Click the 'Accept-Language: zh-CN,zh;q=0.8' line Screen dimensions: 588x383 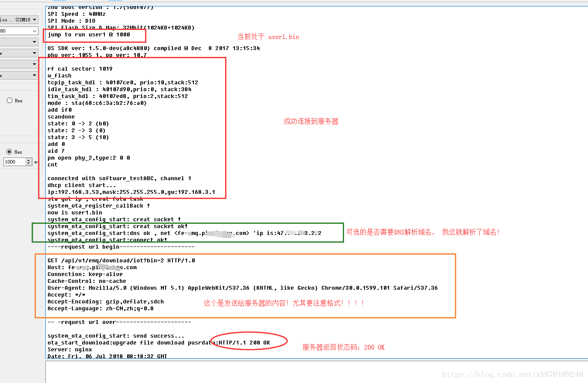tap(101, 309)
